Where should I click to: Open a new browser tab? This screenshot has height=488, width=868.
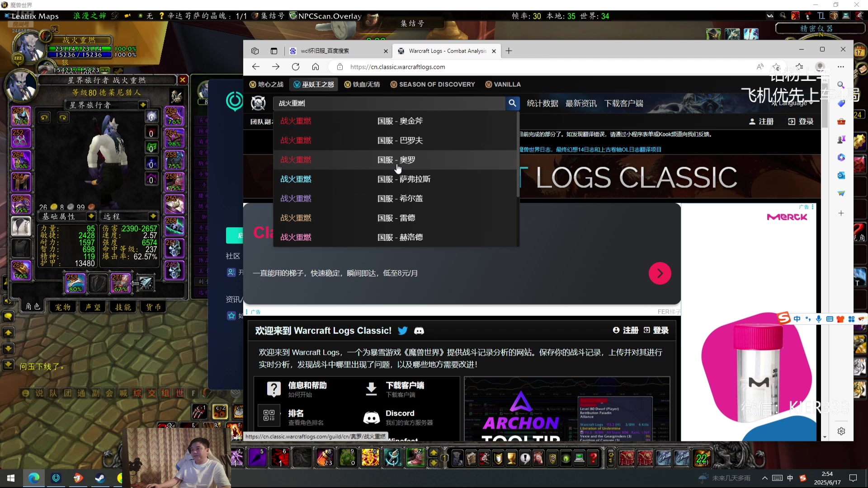point(509,51)
